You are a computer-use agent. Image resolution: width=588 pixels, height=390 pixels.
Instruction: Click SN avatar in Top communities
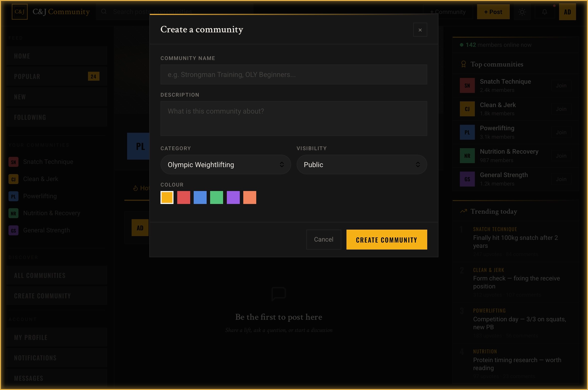467,86
